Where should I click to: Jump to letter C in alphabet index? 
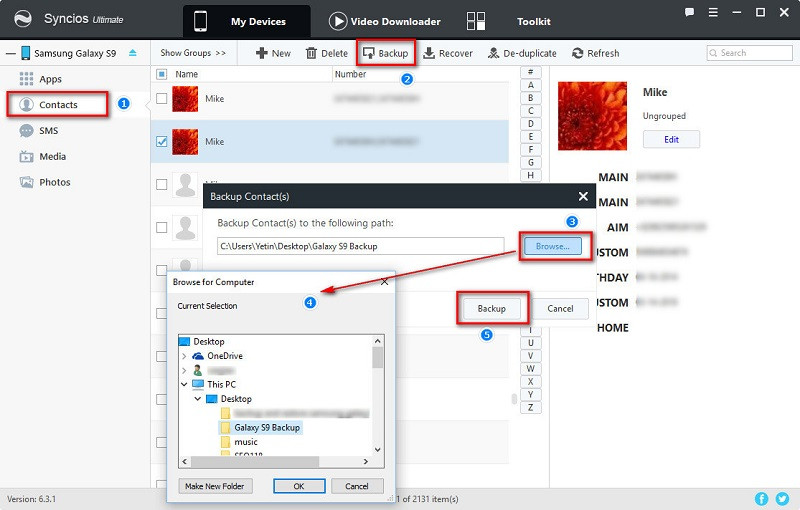(x=531, y=111)
